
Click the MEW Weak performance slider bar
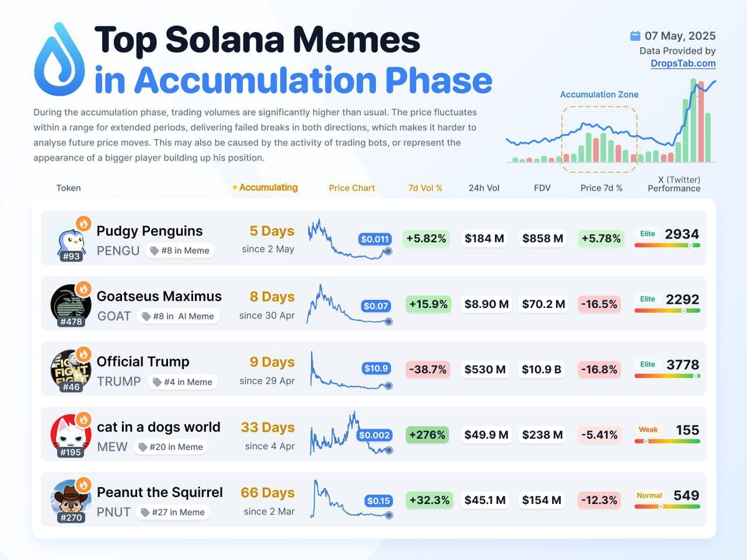[x=667, y=441]
